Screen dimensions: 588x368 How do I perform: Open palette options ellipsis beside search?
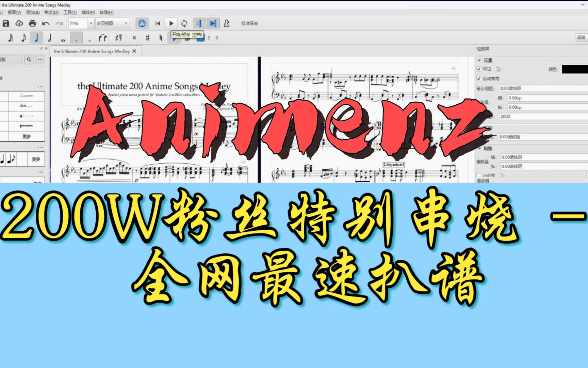click(x=40, y=60)
